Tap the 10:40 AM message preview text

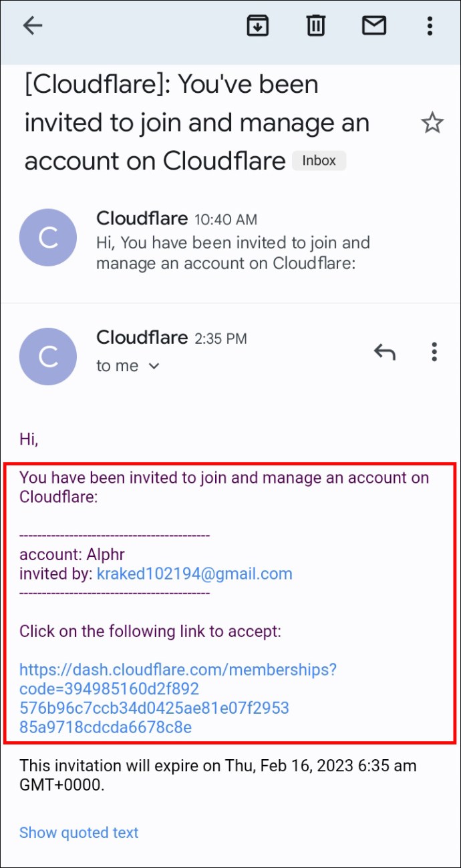233,252
